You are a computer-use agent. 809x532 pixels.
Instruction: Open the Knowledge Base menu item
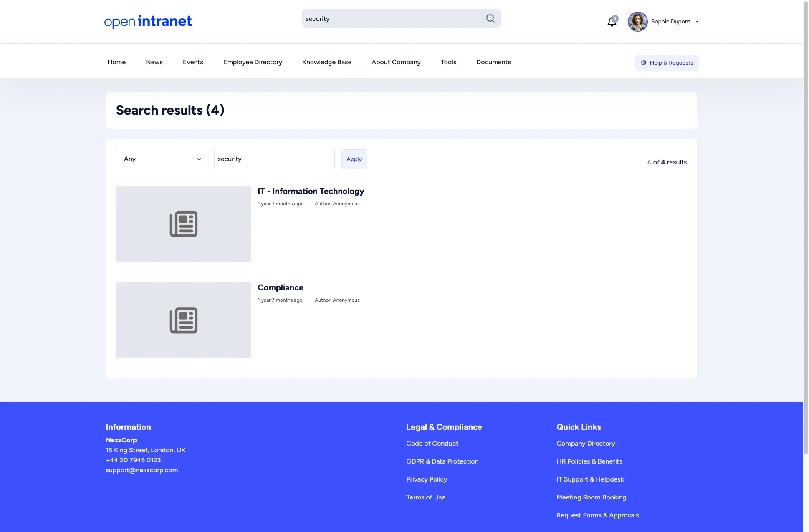(327, 62)
